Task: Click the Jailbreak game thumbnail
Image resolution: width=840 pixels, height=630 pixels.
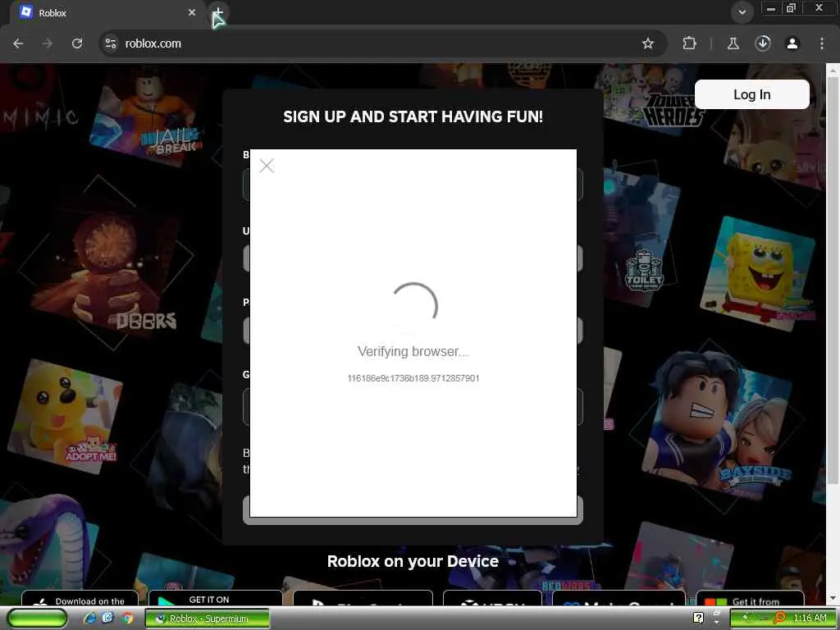Action: [146, 119]
